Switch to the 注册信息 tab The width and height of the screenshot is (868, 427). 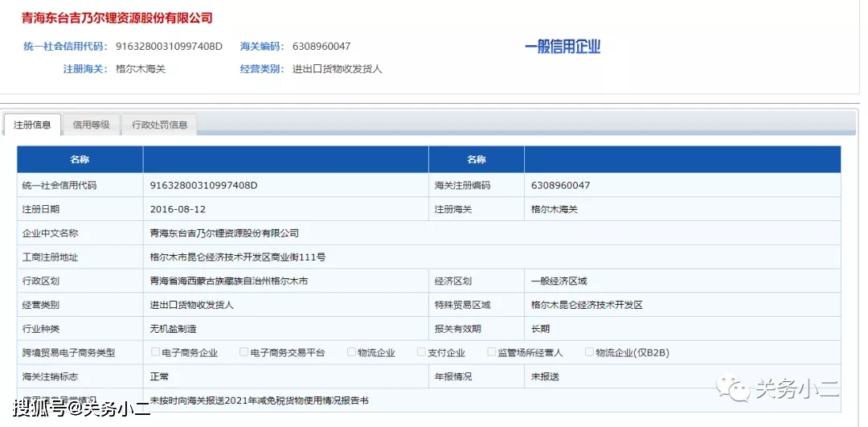(x=32, y=125)
